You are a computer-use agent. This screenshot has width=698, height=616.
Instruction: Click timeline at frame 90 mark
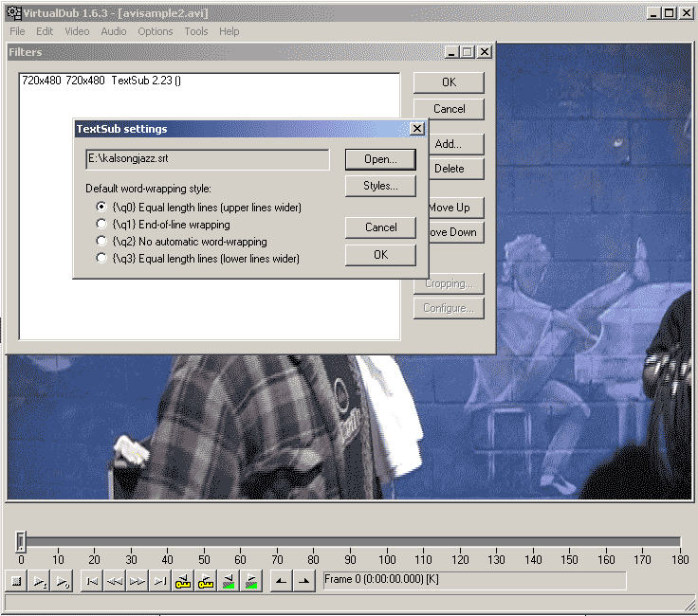(350, 542)
